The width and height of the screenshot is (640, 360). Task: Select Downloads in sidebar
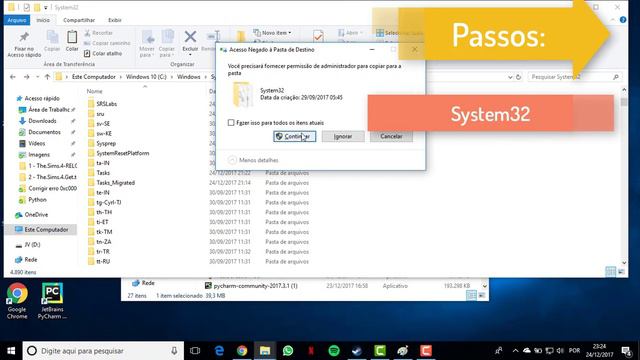pos(38,121)
